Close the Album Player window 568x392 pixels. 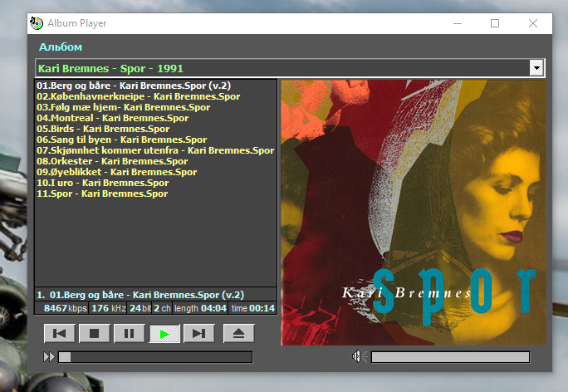pyautogui.click(x=533, y=23)
